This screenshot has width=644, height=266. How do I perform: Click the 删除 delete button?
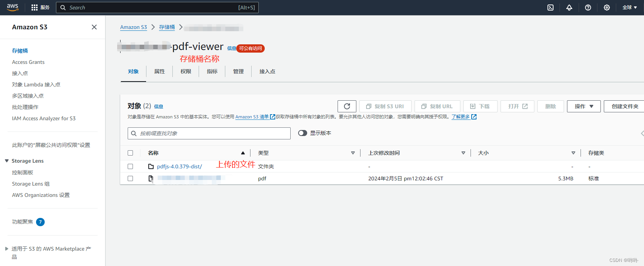(x=550, y=106)
